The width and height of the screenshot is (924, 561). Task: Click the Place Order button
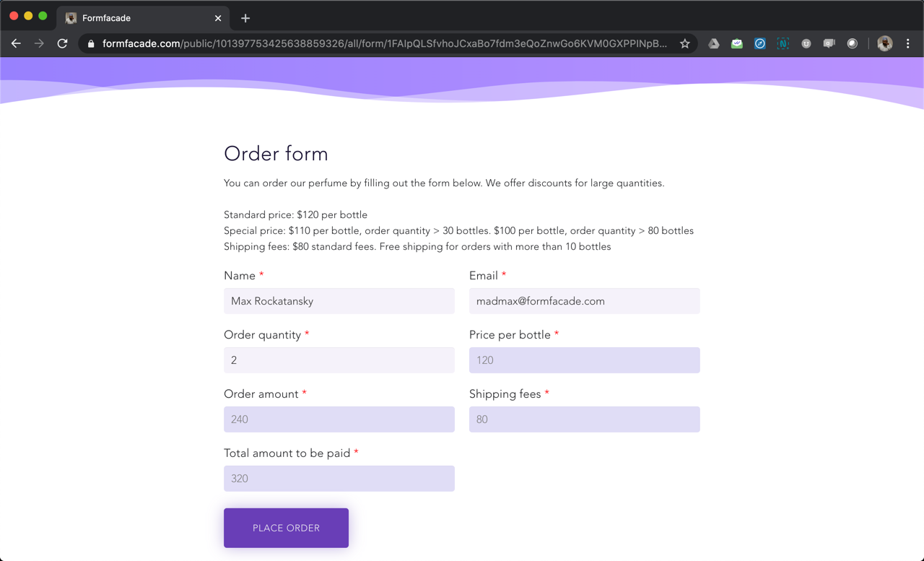pos(286,528)
